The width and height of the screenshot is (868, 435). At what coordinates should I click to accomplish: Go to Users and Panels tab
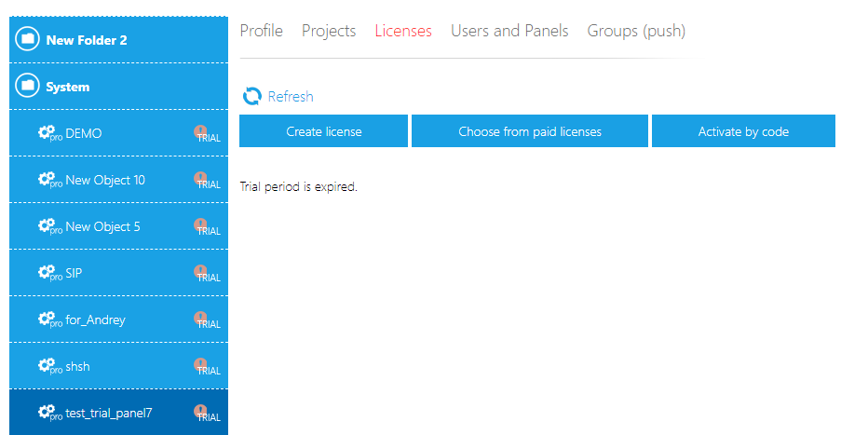(x=509, y=31)
